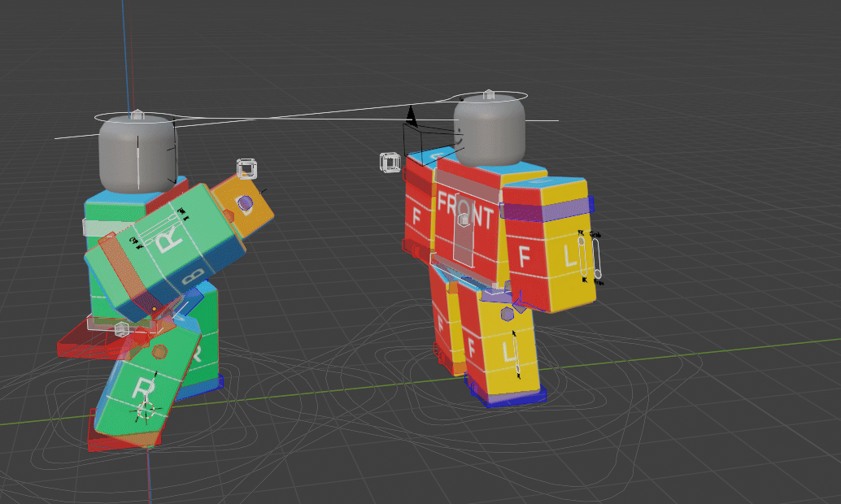Click the floating cube control left of the right character's shoulder

point(390,163)
